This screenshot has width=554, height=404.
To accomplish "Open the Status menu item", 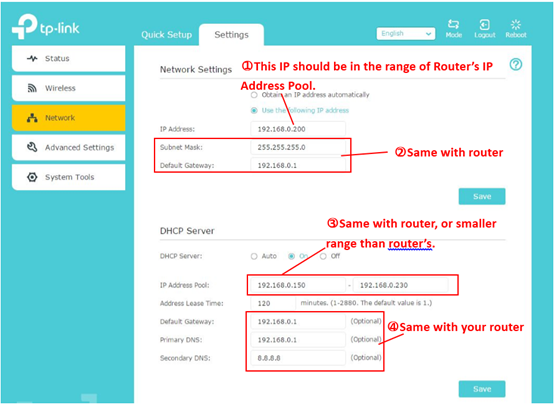I will pos(69,58).
